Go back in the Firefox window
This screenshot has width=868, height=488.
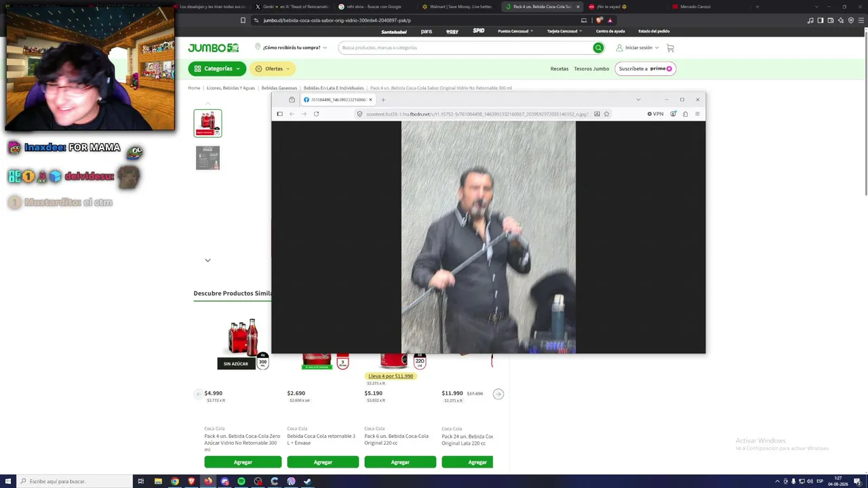point(292,114)
